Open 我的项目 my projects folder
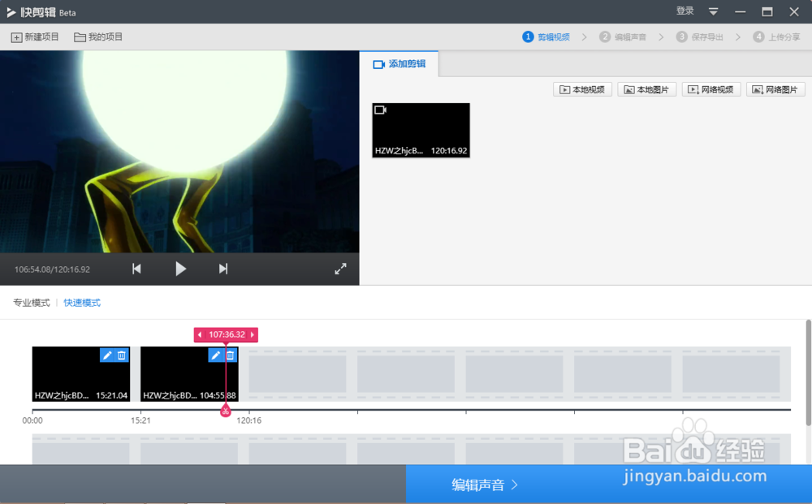 98,37
